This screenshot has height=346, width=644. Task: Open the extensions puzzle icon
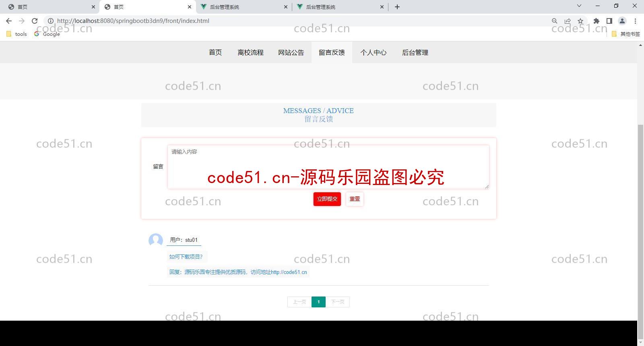(597, 21)
